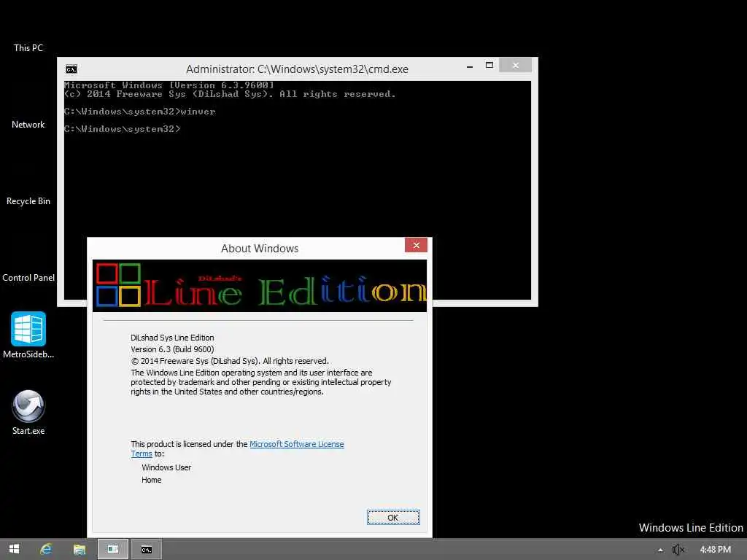Unmute the volume tray icon
The height and width of the screenshot is (560, 747).
(x=678, y=550)
